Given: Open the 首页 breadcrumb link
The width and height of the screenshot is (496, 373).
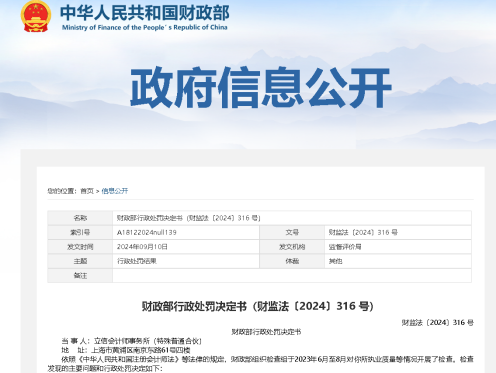Looking at the screenshot, I should tap(87, 191).
